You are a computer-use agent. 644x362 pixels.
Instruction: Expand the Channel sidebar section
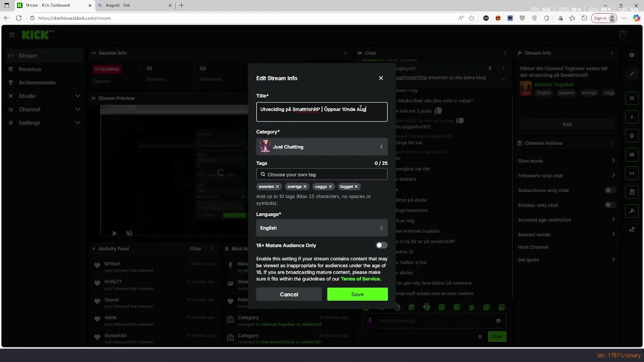pyautogui.click(x=44, y=109)
